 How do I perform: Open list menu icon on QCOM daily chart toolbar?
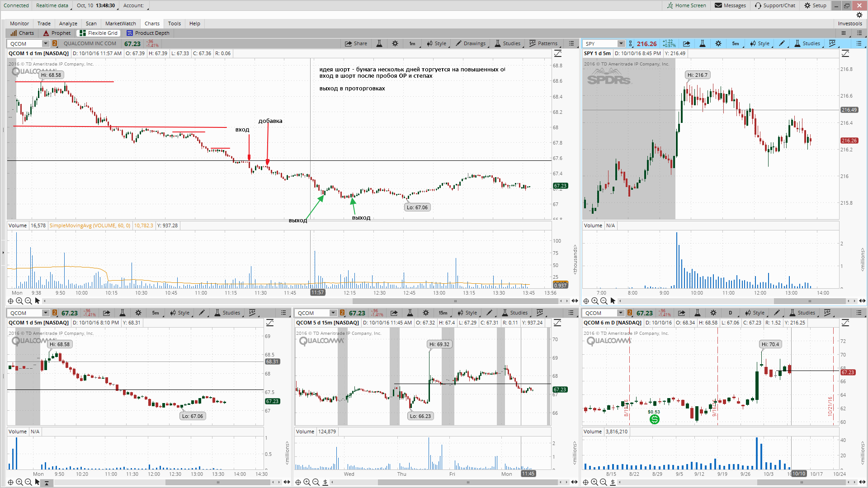[859, 313]
